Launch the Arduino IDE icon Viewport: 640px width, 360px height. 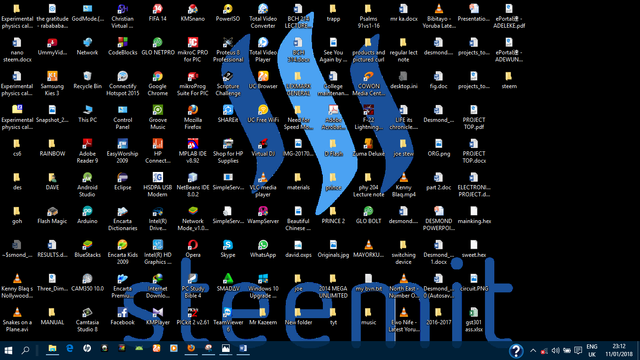click(x=87, y=215)
